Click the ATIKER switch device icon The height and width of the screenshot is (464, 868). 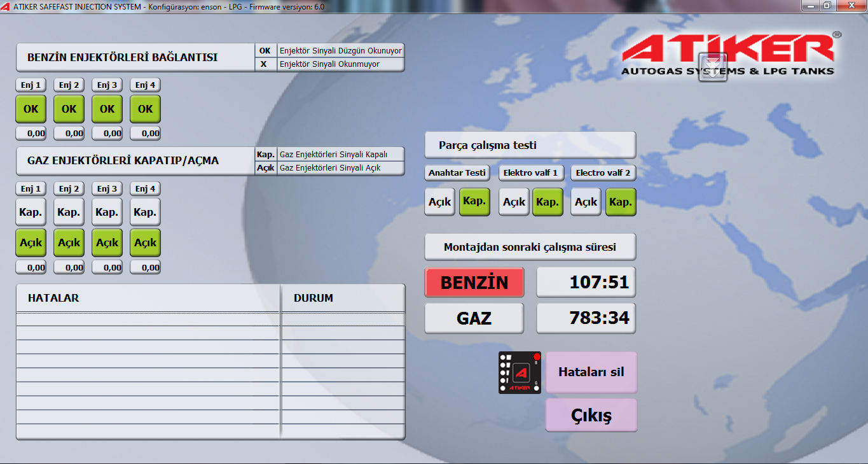(520, 372)
